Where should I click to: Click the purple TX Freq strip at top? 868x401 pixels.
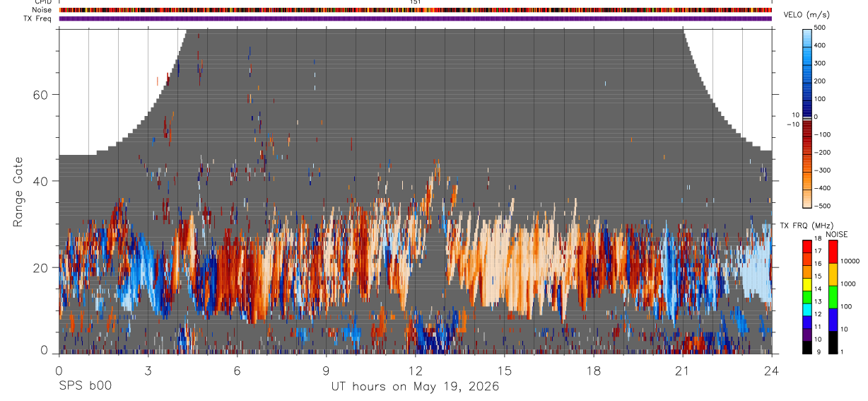pos(416,18)
